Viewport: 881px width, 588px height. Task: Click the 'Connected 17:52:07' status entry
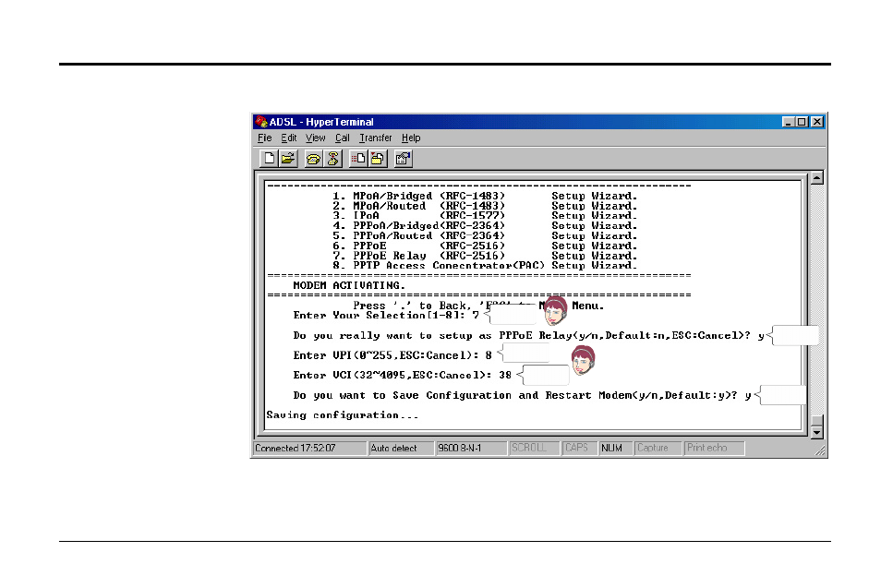(x=309, y=449)
